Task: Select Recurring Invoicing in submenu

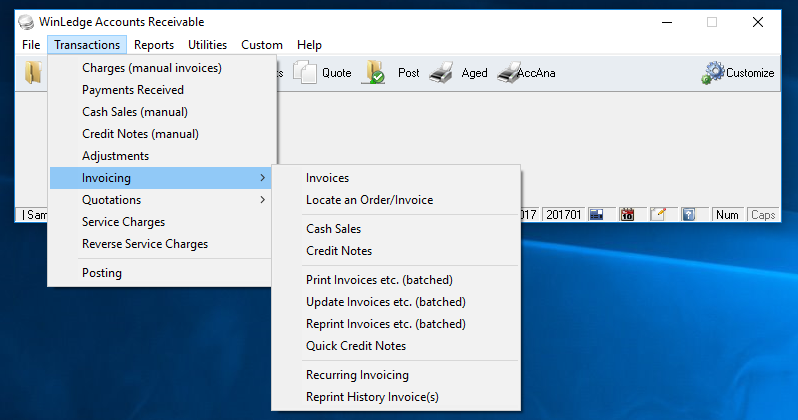Action: [357, 375]
